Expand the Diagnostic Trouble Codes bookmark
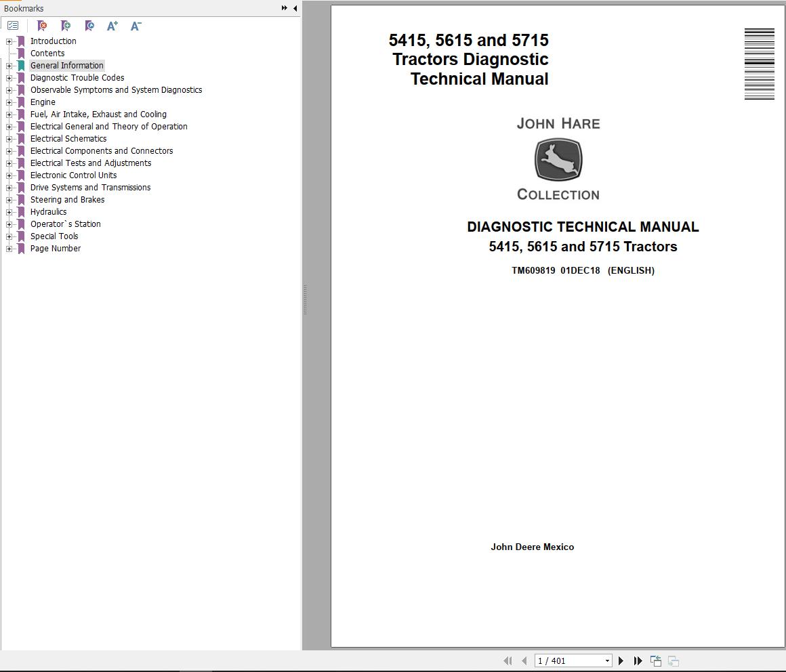 (9, 78)
